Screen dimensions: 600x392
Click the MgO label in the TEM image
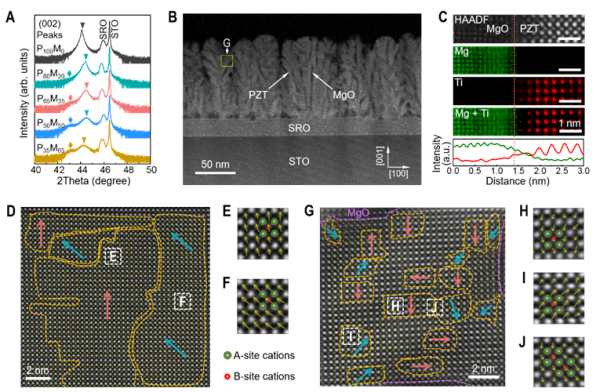pos(343,95)
